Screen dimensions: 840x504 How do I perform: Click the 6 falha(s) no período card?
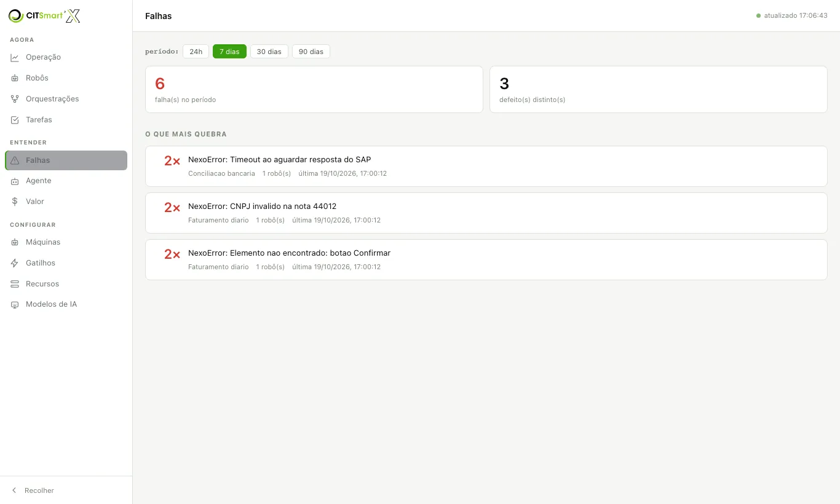[314, 90]
